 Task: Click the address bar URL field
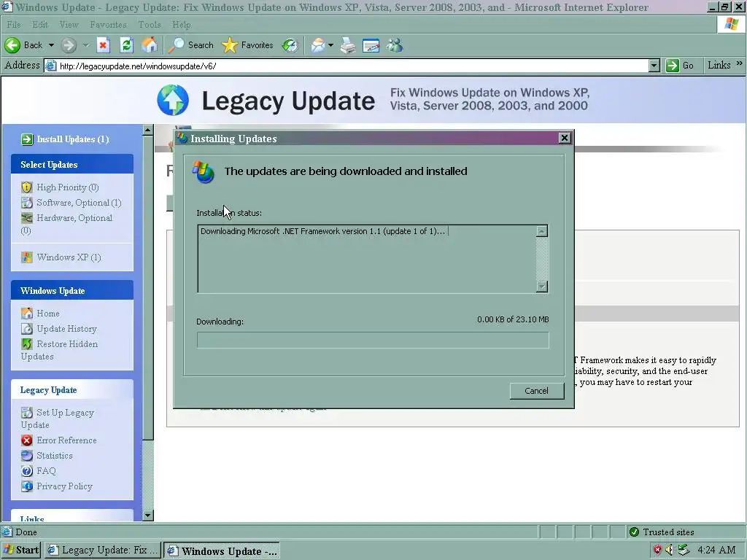pos(352,66)
